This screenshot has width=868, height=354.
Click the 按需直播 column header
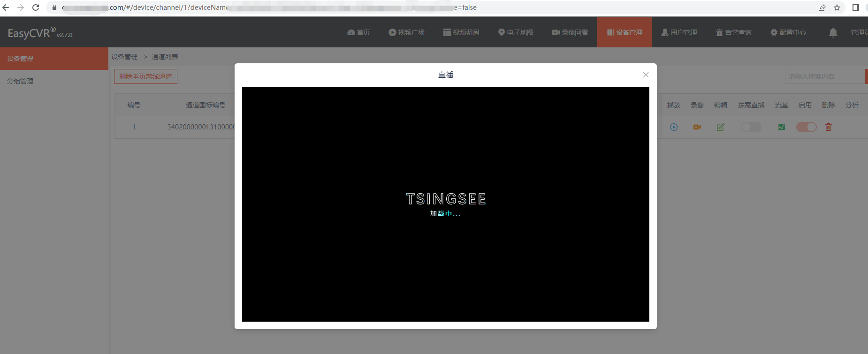point(751,105)
